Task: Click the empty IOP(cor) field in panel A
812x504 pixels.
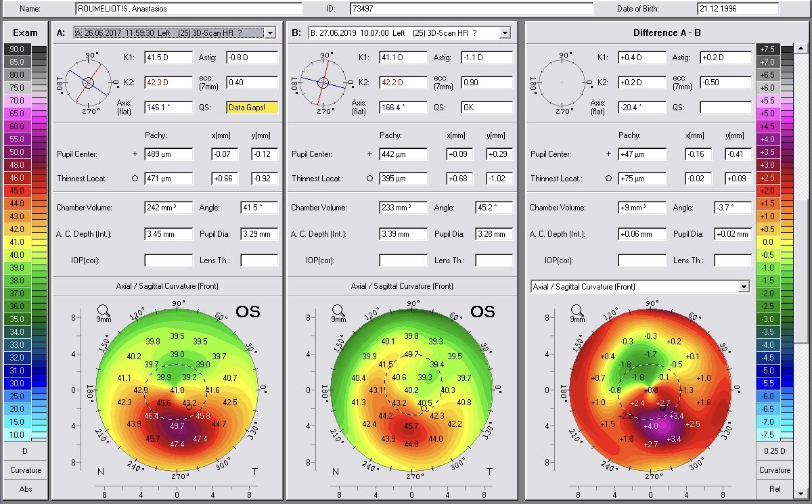Action: tap(168, 260)
